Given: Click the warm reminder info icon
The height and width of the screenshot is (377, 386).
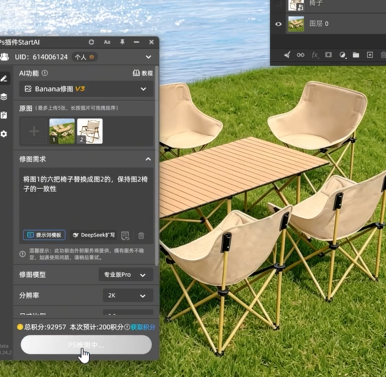Looking at the screenshot, I should (x=22, y=254).
